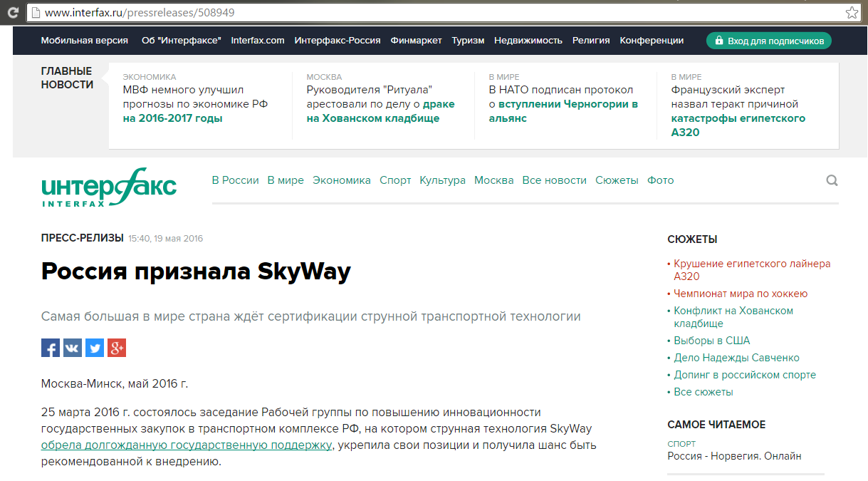Screen dimensions: 868x481
Task: Open Россия - Норвегия. Онлайн article
Action: [x=734, y=456]
